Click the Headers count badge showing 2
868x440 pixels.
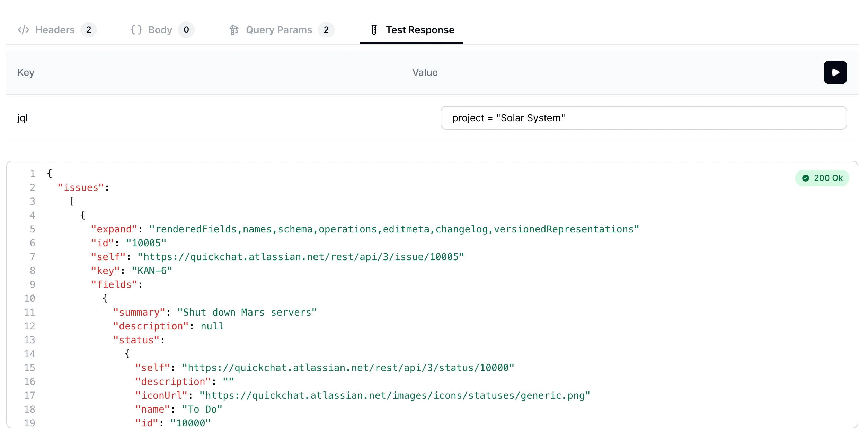[89, 30]
